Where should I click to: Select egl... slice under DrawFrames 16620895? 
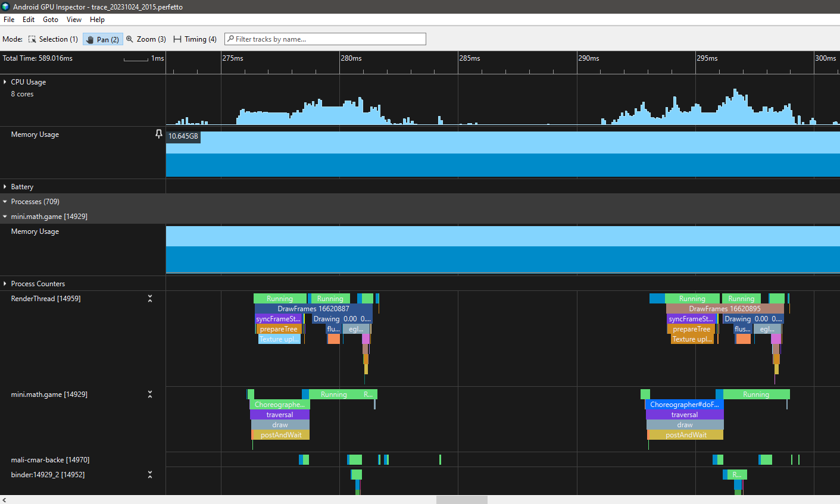coord(767,329)
